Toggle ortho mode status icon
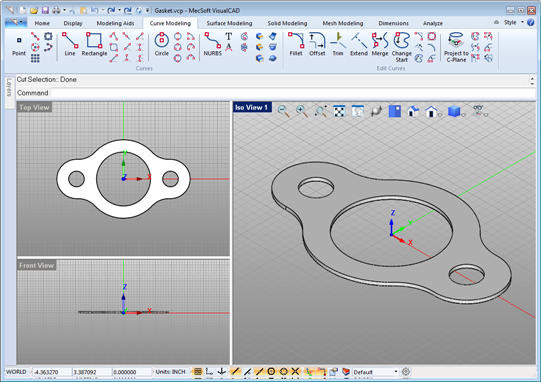The width and height of the screenshot is (541, 382). 209,372
